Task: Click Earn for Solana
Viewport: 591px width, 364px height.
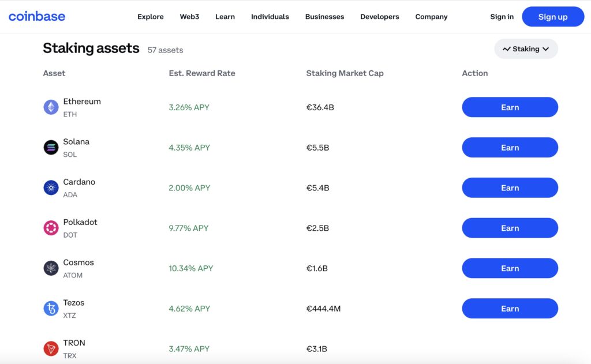Action: point(510,147)
